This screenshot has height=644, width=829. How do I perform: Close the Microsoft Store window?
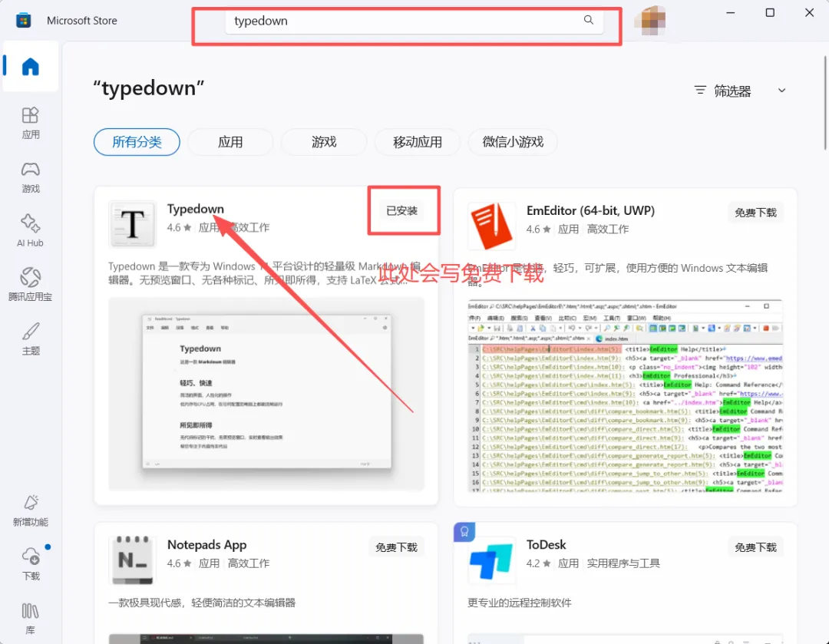point(810,13)
